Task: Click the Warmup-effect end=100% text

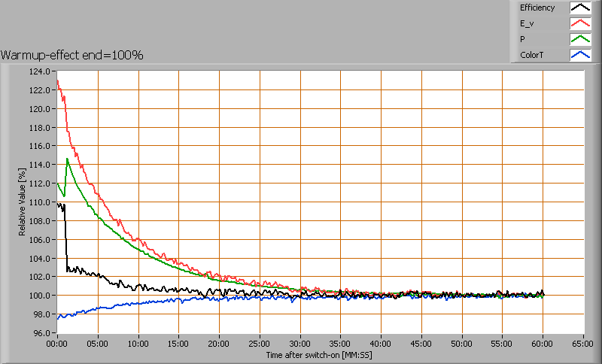Action: pyautogui.click(x=72, y=55)
